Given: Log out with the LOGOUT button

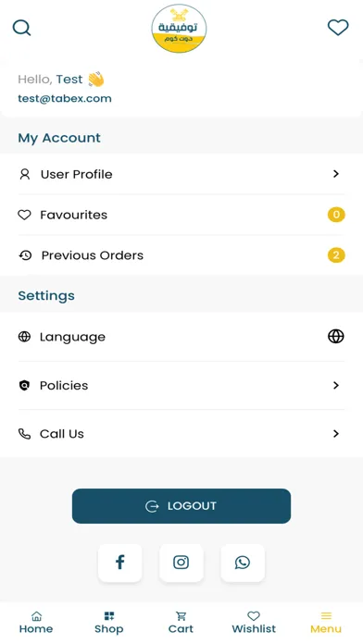Looking at the screenshot, I should click(x=181, y=506).
